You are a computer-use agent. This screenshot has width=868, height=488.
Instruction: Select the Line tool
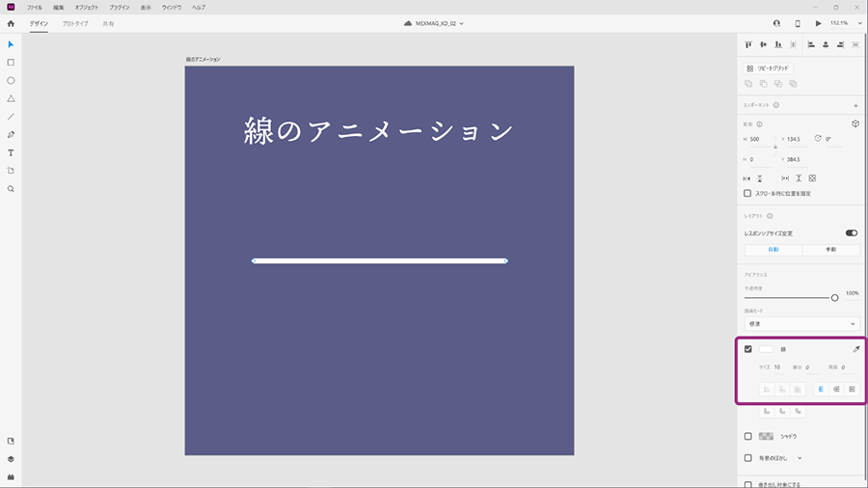[x=11, y=117]
